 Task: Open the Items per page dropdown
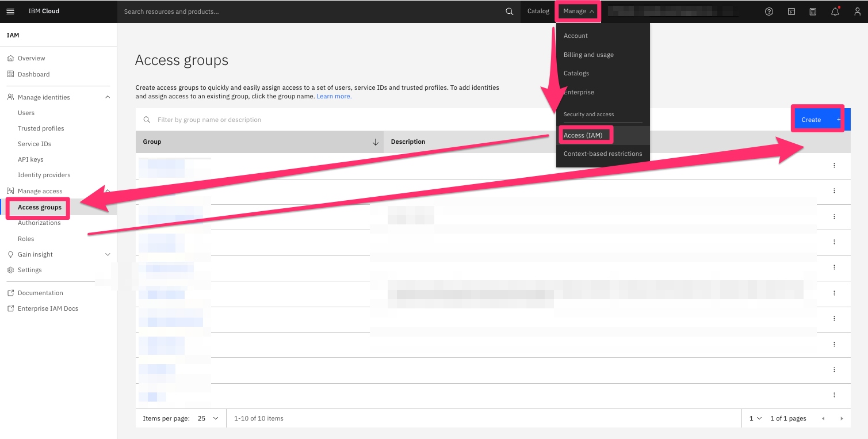(208, 418)
